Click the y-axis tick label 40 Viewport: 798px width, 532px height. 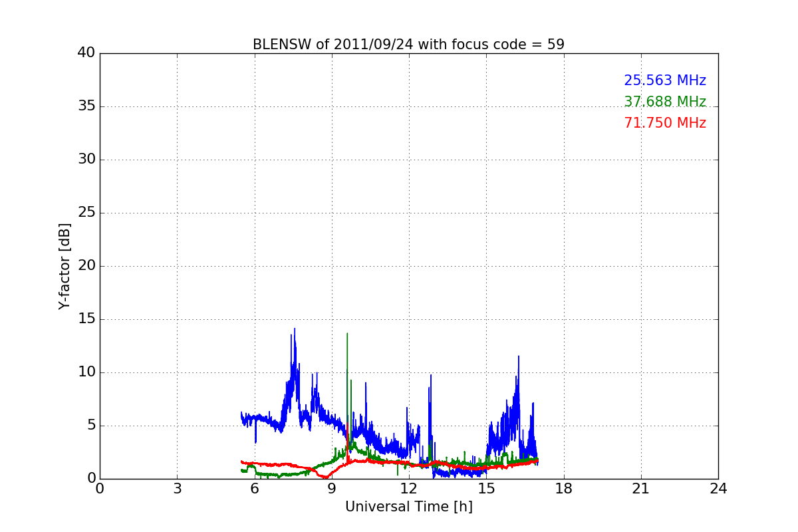click(86, 53)
